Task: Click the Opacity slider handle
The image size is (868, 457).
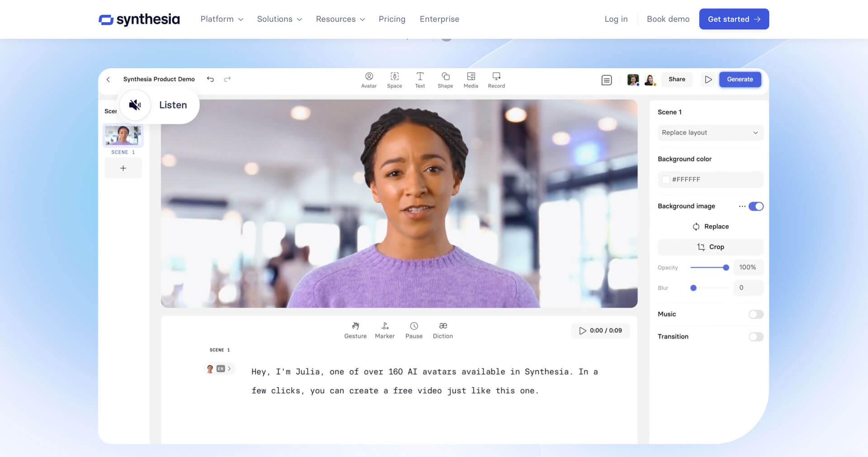Action: [726, 268]
